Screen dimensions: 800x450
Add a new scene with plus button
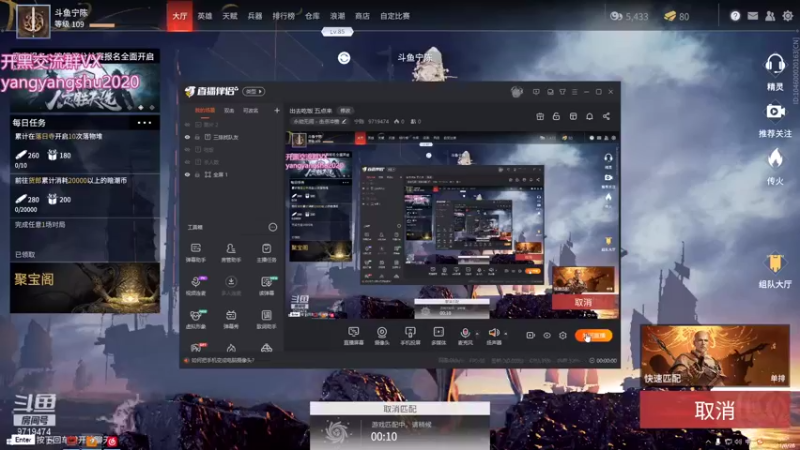[277, 110]
